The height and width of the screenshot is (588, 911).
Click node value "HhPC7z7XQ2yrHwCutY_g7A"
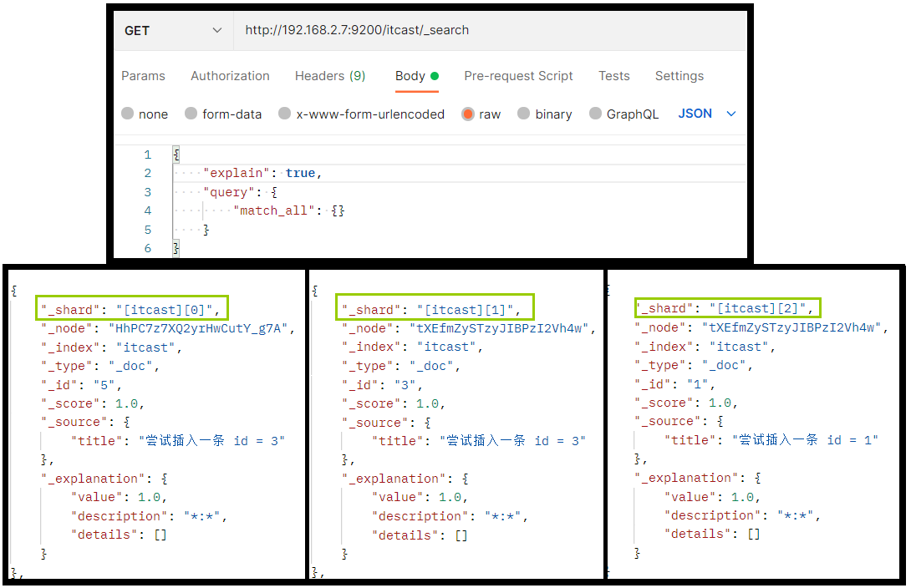(198, 328)
